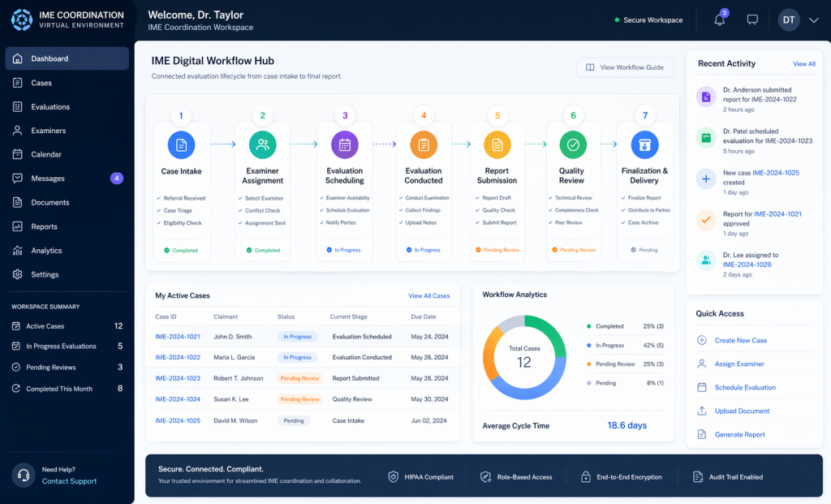Click Pending Reviews summary row
Image resolution: width=831 pixels, height=504 pixels.
point(67,368)
